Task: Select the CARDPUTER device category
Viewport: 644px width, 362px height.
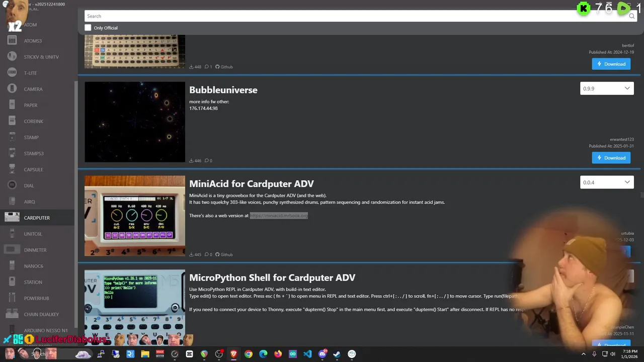Action: [37, 218]
